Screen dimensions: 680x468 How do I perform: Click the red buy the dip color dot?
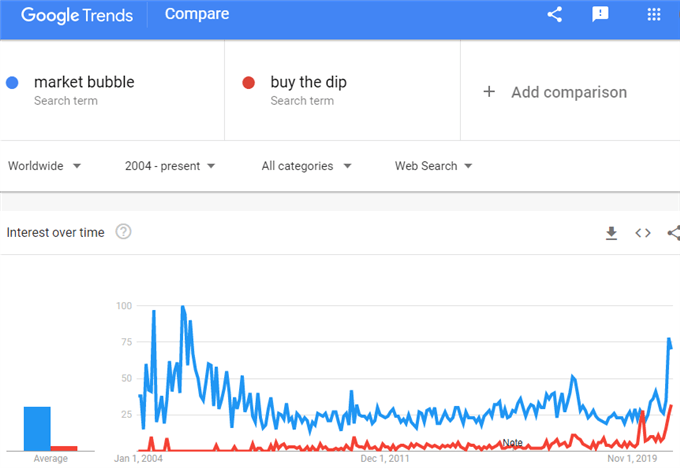point(248,82)
